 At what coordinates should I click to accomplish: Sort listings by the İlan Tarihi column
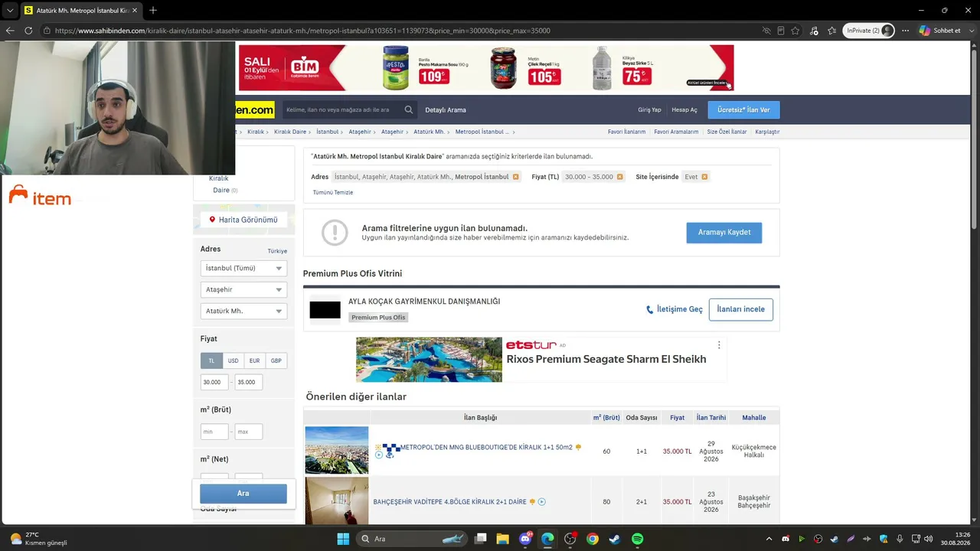click(711, 418)
